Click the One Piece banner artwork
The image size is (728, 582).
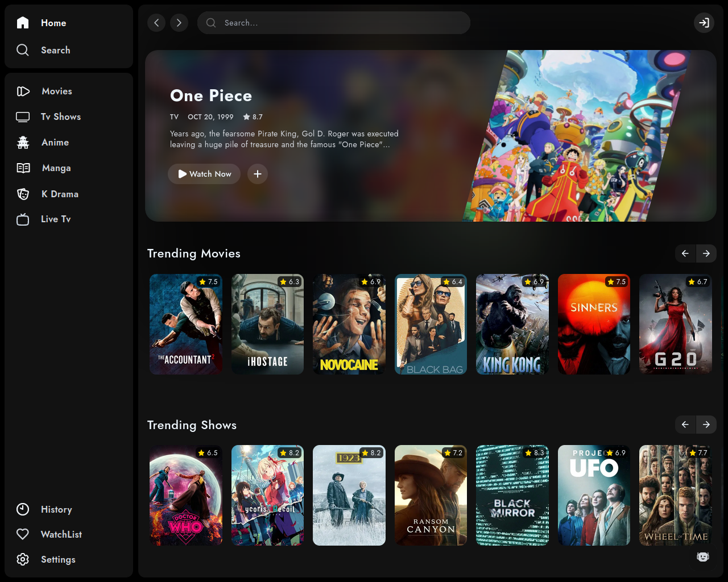click(576, 136)
